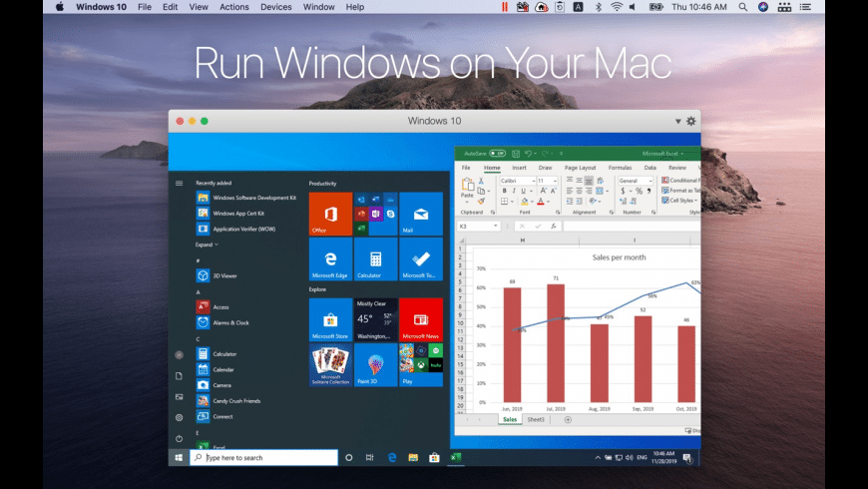Click the Cortana circle on taskbar

pos(349,457)
